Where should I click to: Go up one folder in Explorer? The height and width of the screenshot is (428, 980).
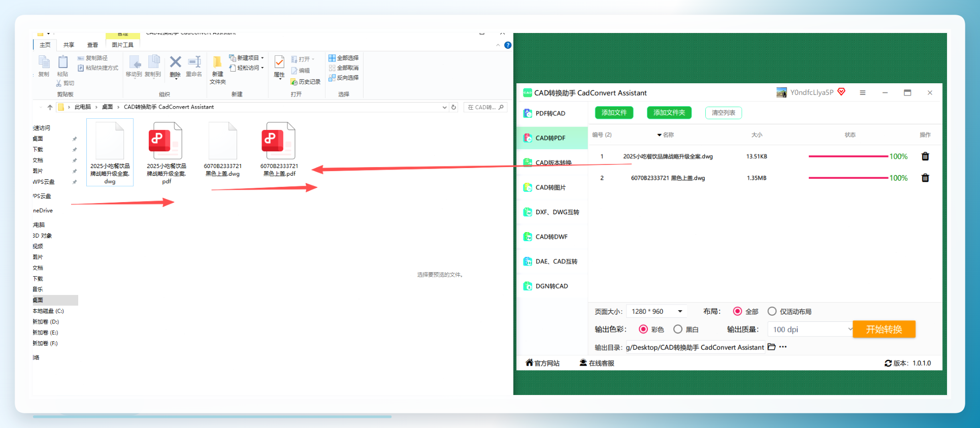click(50, 107)
